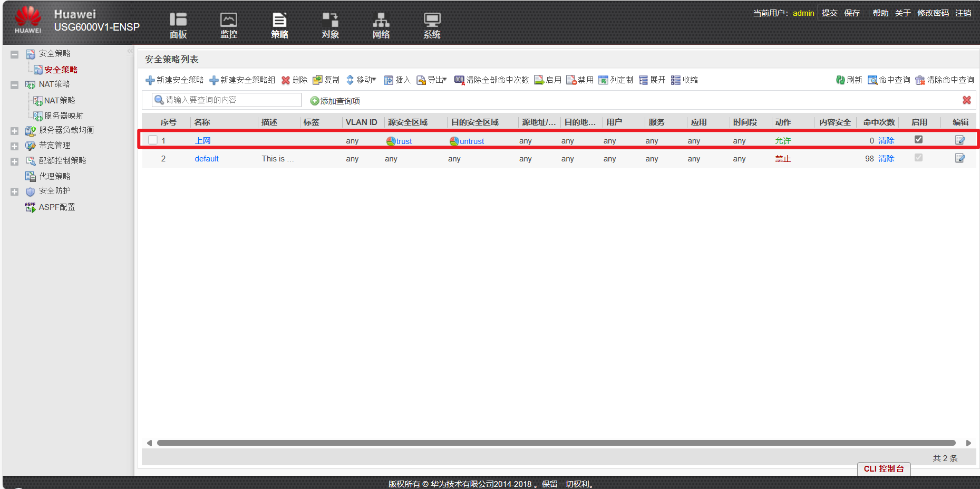This screenshot has width=980, height=489.
Task: Open column customization with 列定制
Action: point(616,80)
